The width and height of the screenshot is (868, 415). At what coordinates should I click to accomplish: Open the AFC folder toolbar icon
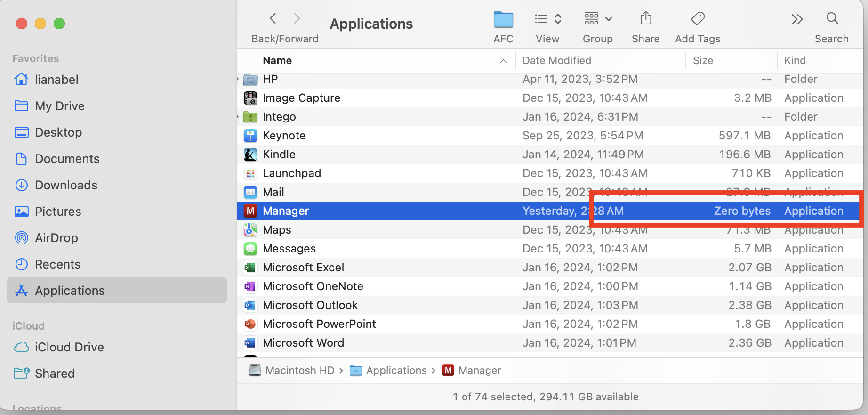coord(503,19)
